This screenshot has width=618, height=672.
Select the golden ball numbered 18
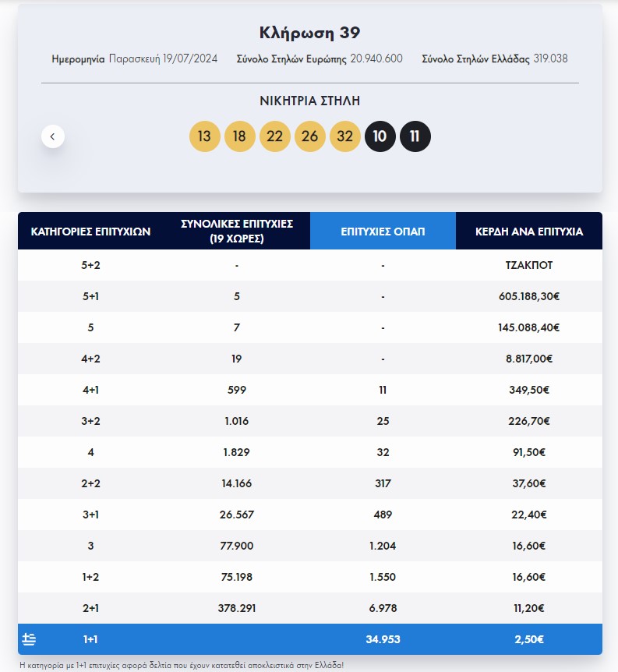[239, 136]
